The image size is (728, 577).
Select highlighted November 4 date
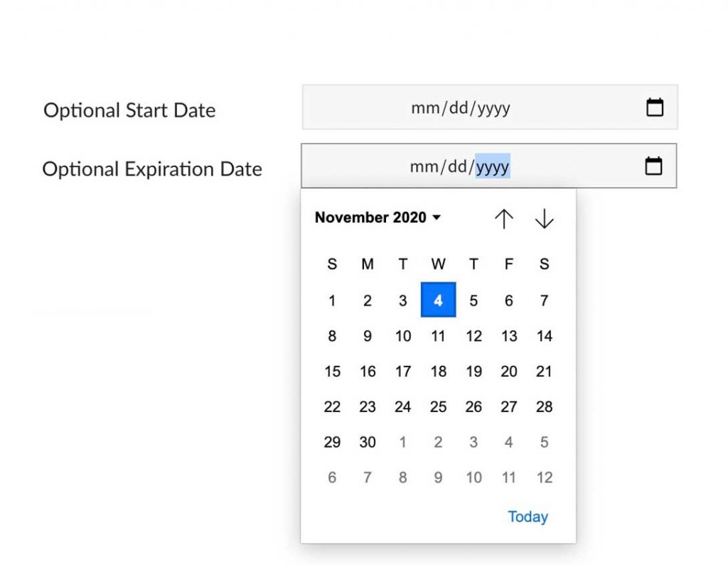pyautogui.click(x=438, y=300)
